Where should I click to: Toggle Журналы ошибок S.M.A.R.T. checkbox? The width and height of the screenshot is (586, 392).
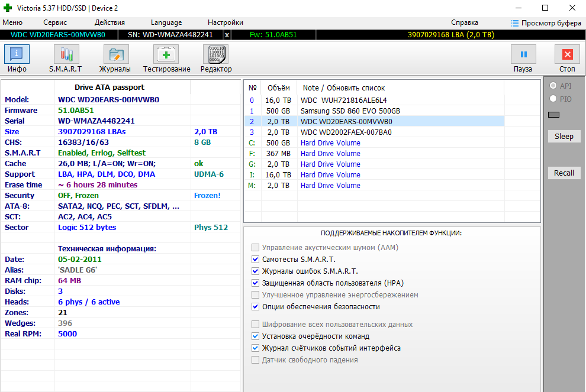256,271
